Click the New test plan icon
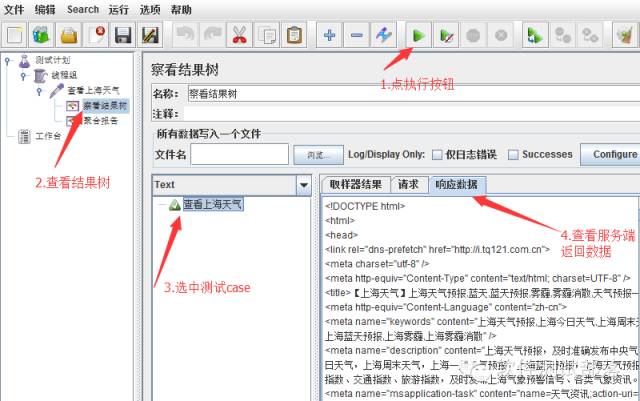The width and height of the screenshot is (640, 401). [x=14, y=35]
